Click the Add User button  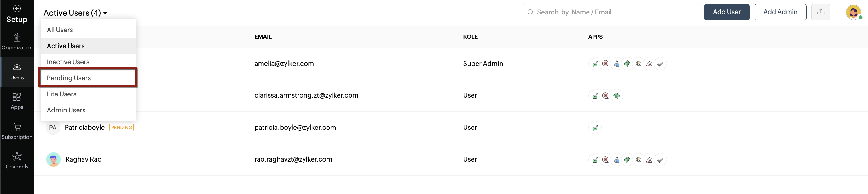point(726,12)
